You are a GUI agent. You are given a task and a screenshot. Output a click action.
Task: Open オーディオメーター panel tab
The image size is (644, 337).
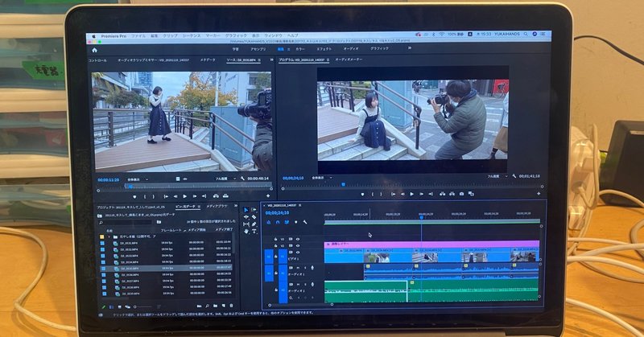(x=349, y=60)
